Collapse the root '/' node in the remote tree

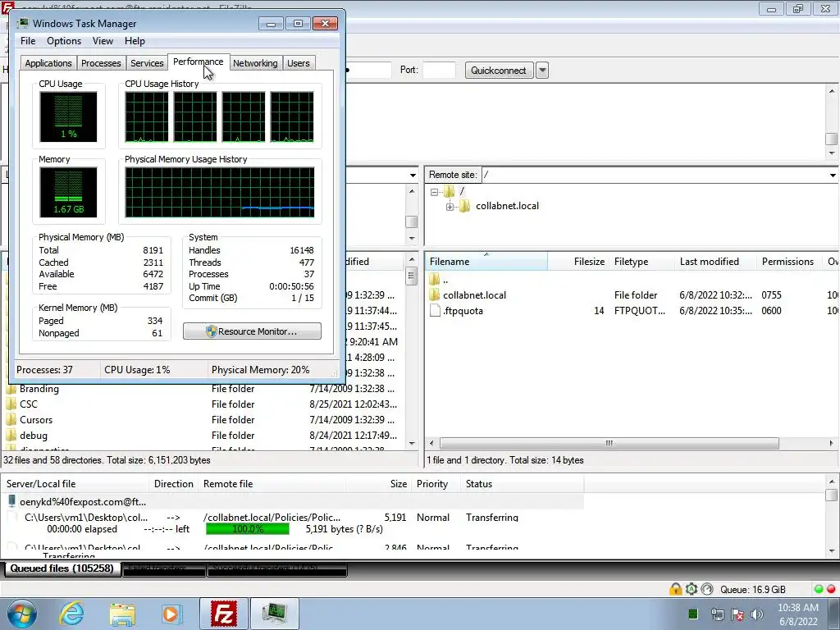435,192
